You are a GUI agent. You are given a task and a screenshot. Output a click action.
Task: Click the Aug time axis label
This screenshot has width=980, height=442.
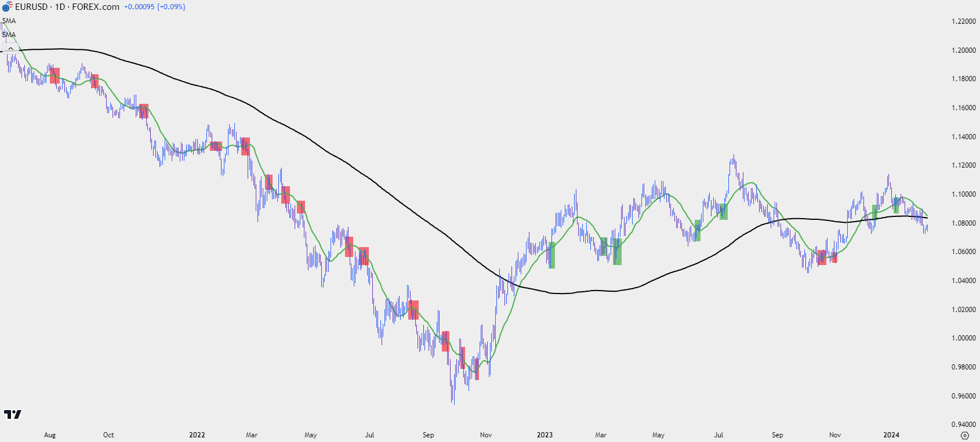click(x=50, y=435)
